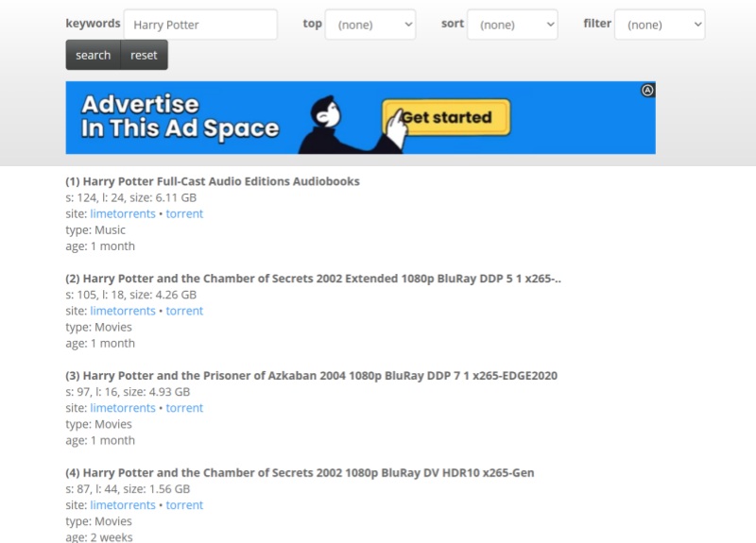
Task: Click the ad info icon on banner
Action: 647,90
